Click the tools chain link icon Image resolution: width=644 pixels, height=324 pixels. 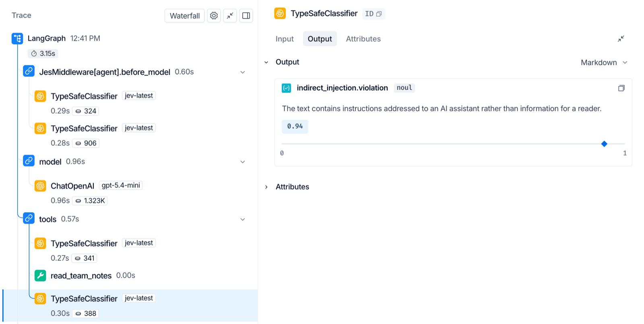coord(29,219)
